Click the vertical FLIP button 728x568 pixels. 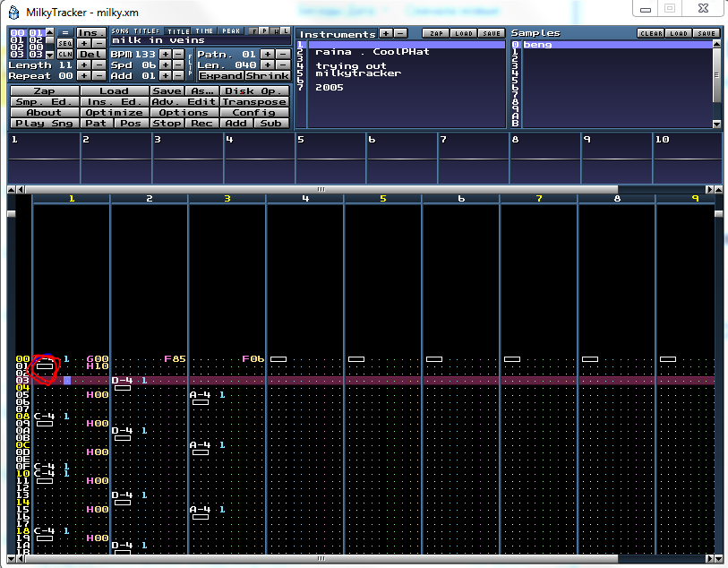(x=191, y=65)
